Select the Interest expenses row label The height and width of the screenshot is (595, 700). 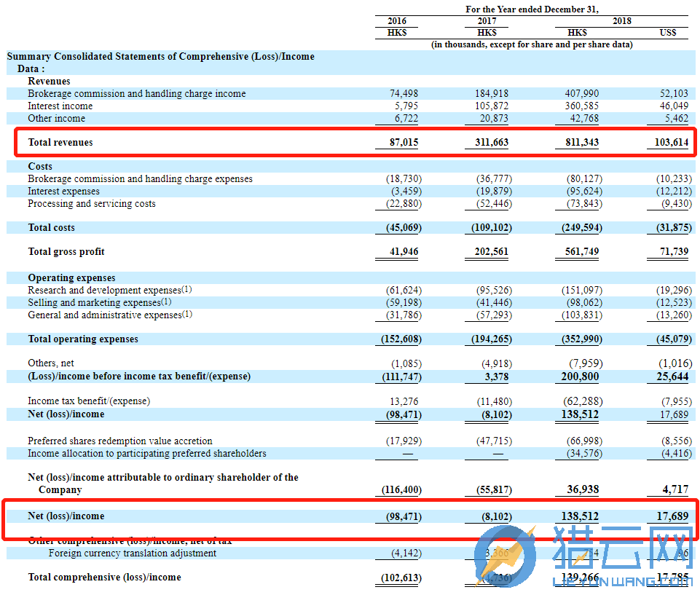[x=66, y=192]
